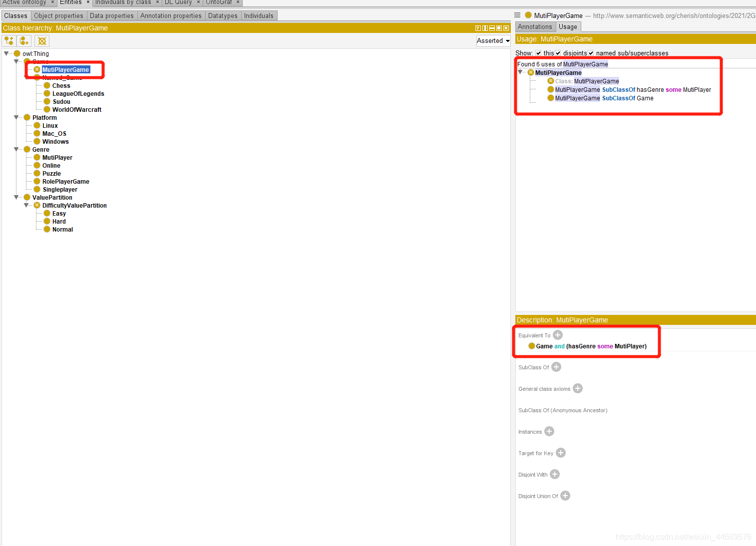756x546 pixels.
Task: Collapse MutiPlayerGame node in Usage results
Action: (520, 72)
